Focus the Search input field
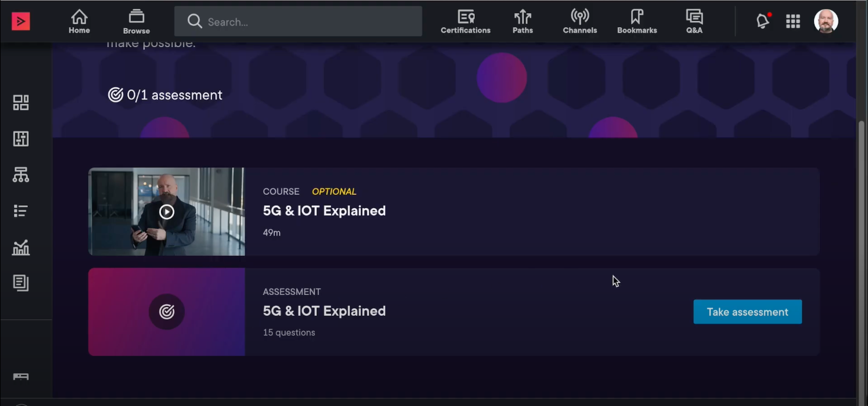Image resolution: width=868 pixels, height=406 pixels. (x=298, y=21)
